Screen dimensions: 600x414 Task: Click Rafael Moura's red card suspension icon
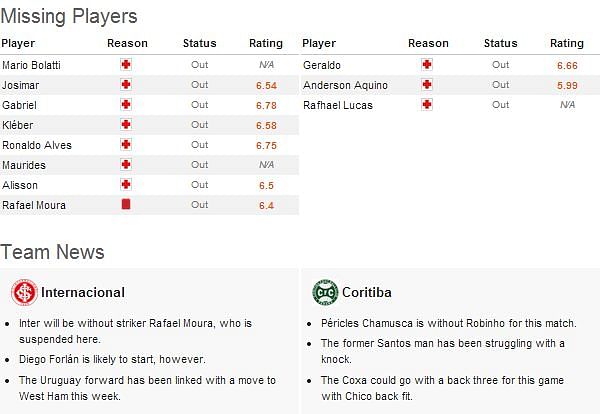126,204
